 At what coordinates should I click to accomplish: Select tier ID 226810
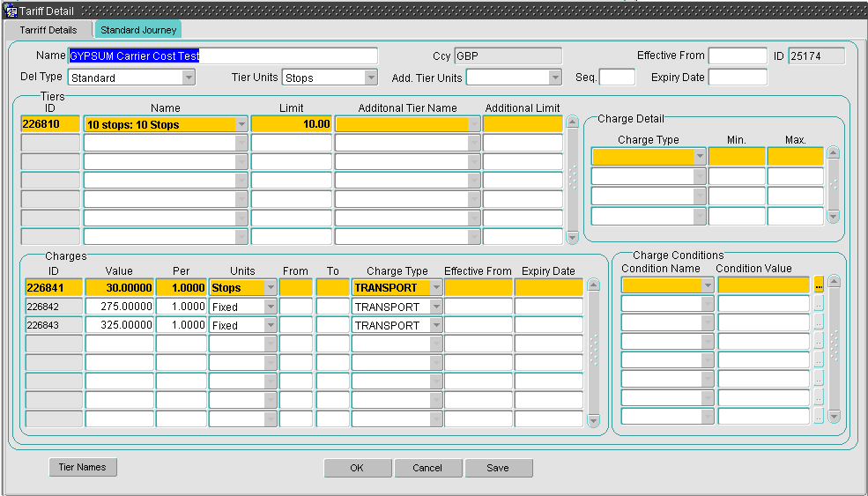pos(50,124)
